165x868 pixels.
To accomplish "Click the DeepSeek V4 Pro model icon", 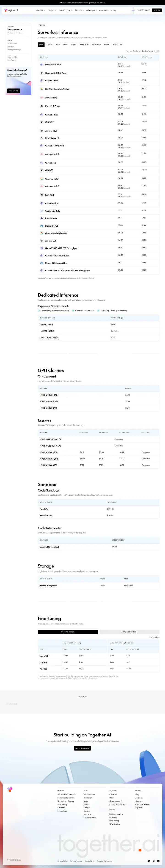I will point(42,64).
